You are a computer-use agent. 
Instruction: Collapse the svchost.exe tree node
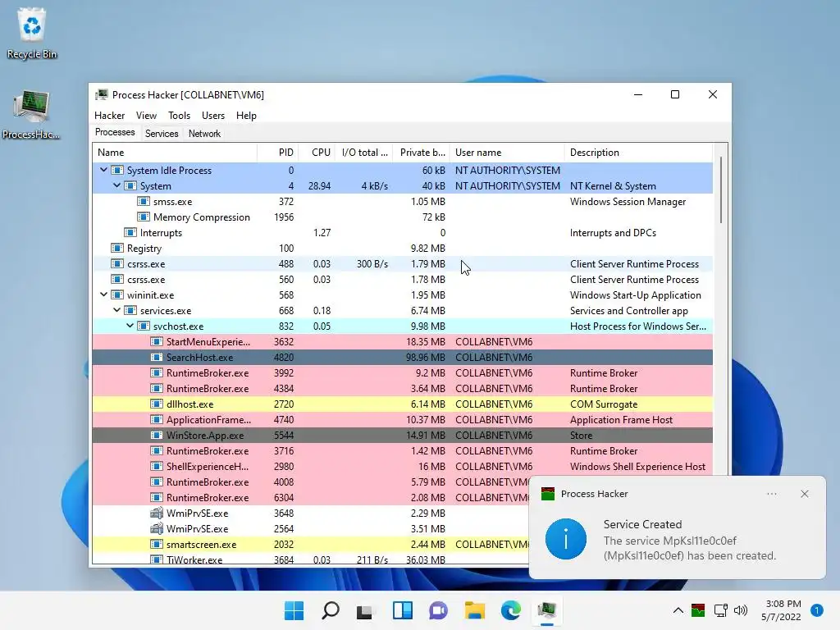pyautogui.click(x=130, y=326)
